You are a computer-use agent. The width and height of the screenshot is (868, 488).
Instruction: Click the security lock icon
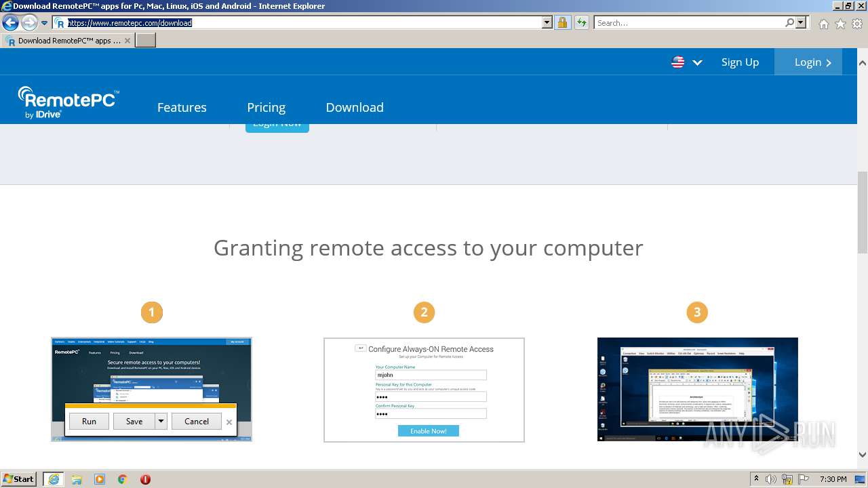click(x=562, y=22)
